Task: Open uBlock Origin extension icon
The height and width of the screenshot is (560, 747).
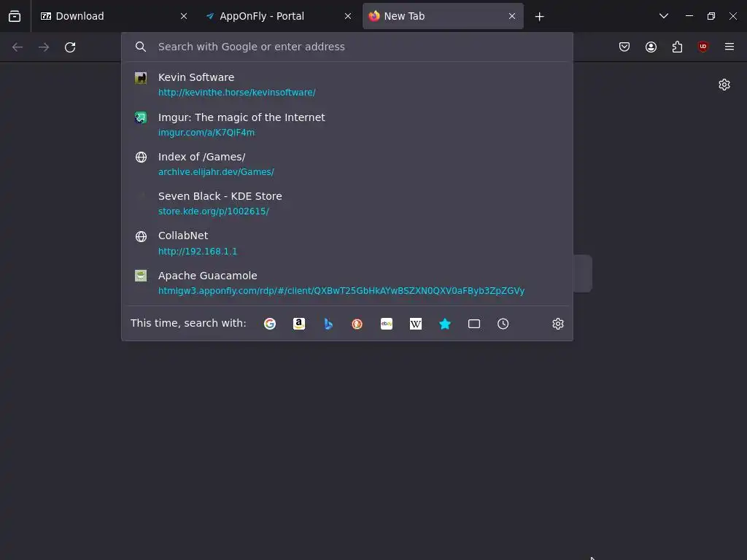Action: [703, 47]
